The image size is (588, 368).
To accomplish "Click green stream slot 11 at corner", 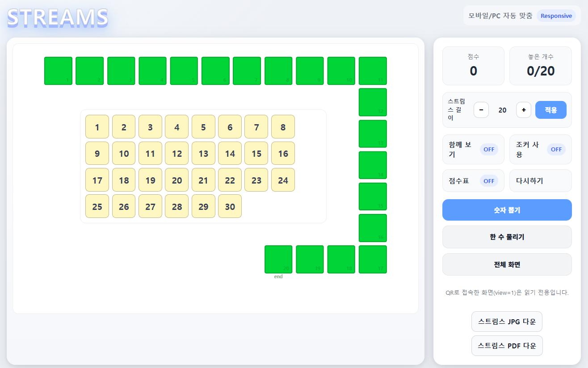I will coord(373,71).
